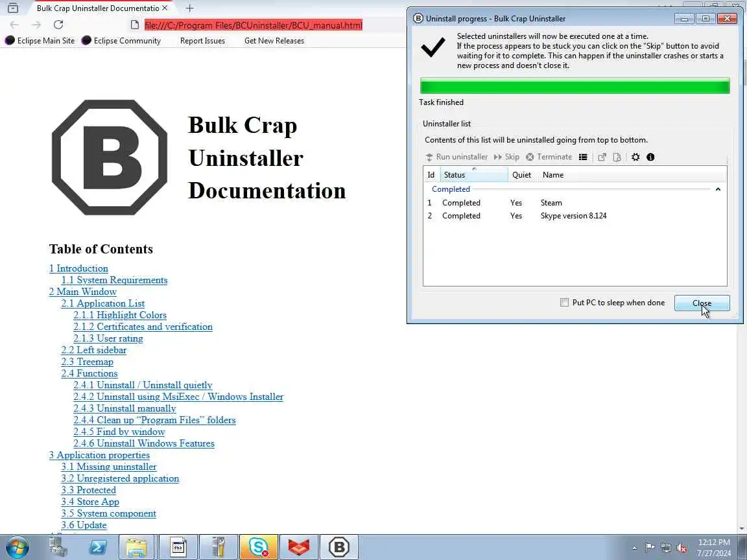Open the 2.4.3 Uninstall manually link
This screenshot has height=560, width=747.
(124, 408)
